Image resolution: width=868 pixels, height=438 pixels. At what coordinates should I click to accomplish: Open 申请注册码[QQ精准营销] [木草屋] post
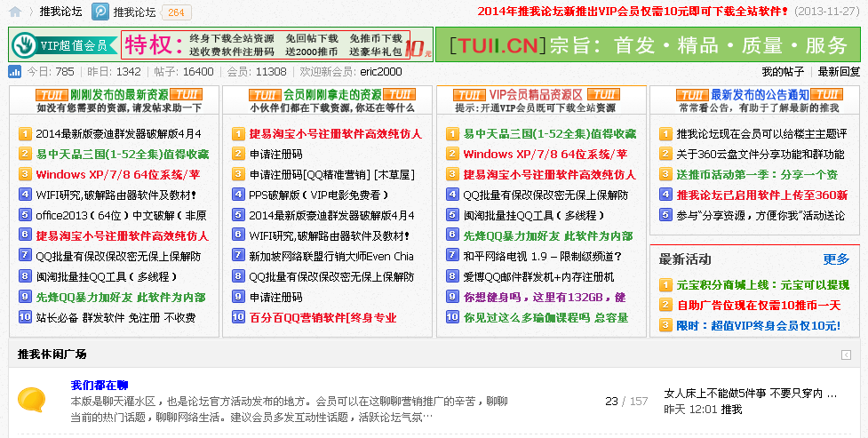click(332, 174)
